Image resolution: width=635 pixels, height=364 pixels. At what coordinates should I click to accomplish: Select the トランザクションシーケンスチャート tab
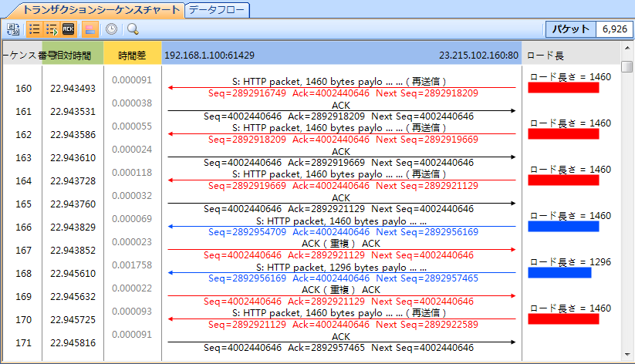pos(102,10)
